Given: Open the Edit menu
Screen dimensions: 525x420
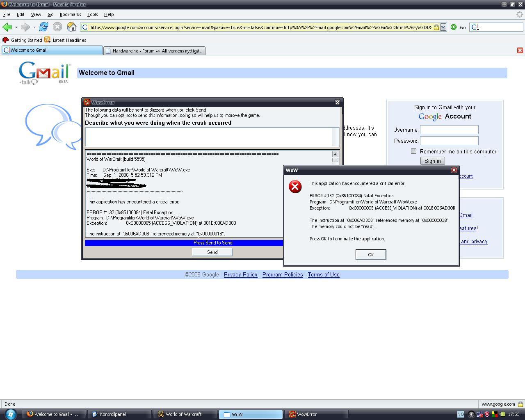Looking at the screenshot, I should (21, 14).
